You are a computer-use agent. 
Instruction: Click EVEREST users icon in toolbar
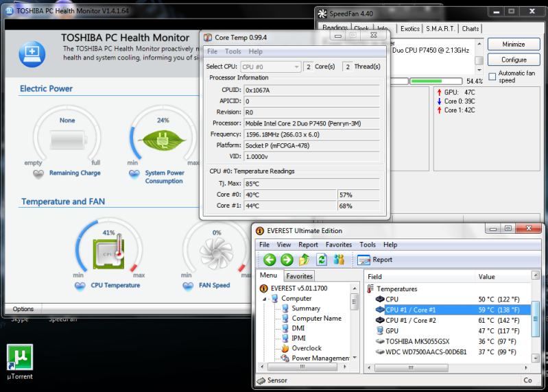click(339, 260)
